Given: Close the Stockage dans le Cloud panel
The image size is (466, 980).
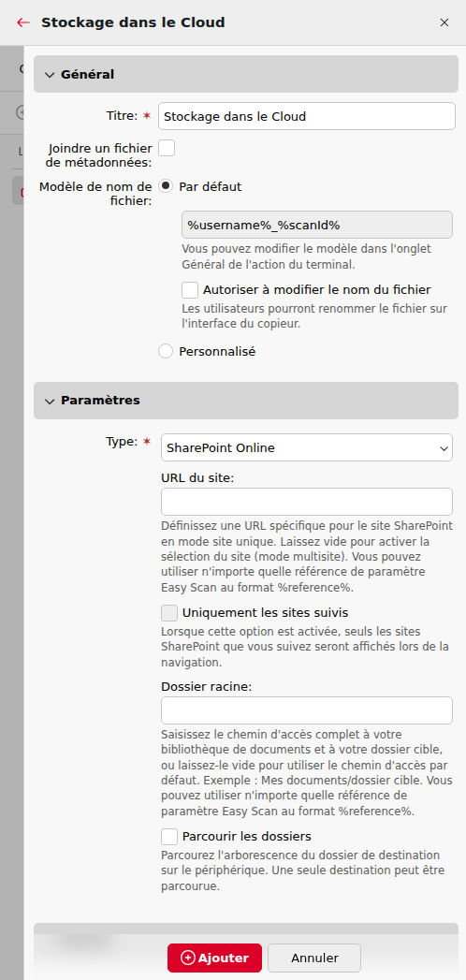Looking at the screenshot, I should (444, 22).
